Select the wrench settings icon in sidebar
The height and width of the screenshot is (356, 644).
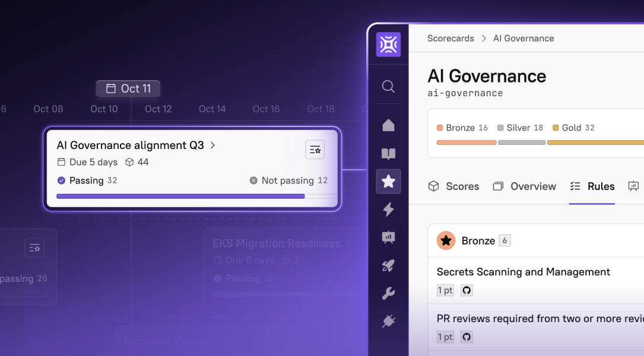388,293
